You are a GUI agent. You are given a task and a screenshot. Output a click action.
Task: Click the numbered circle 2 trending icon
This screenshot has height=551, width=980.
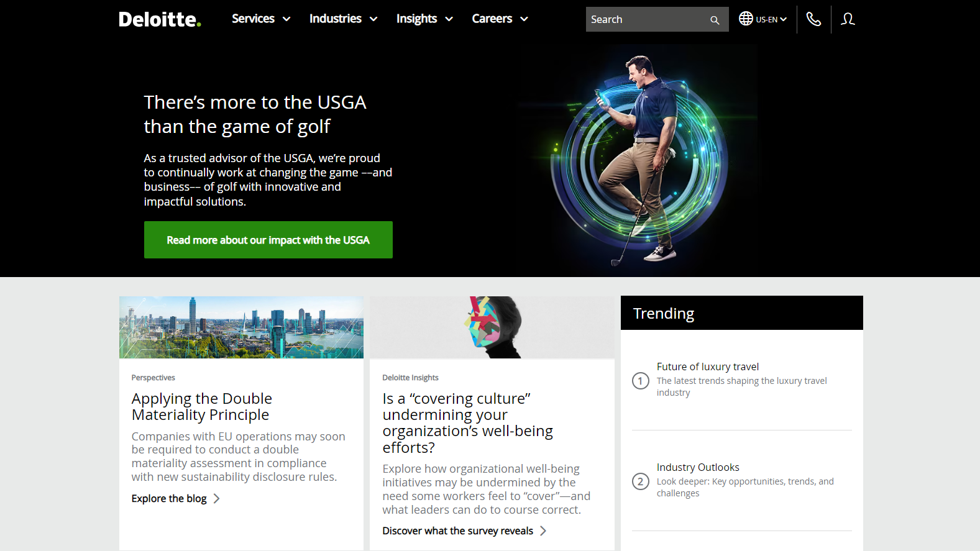(x=641, y=481)
